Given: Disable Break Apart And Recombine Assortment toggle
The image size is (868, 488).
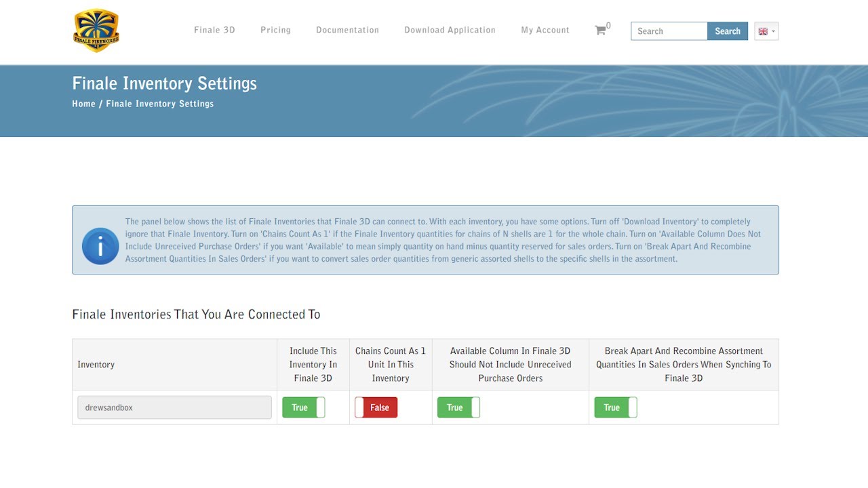Looking at the screenshot, I should click(x=615, y=407).
